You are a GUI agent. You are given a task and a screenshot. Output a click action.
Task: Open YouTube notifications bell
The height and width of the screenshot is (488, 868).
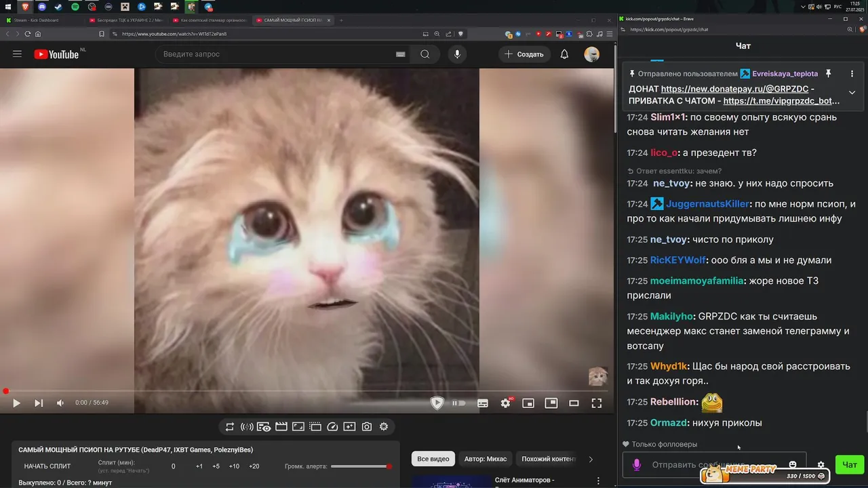[x=564, y=54]
